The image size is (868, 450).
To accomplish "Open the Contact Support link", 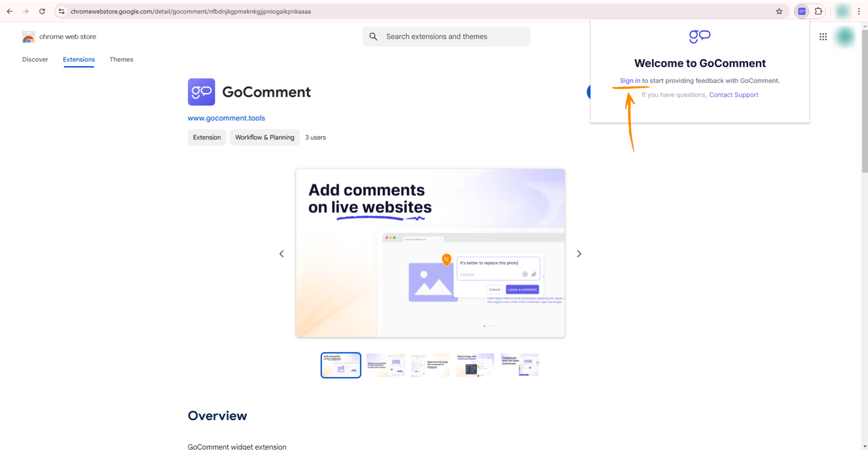I will click(733, 95).
